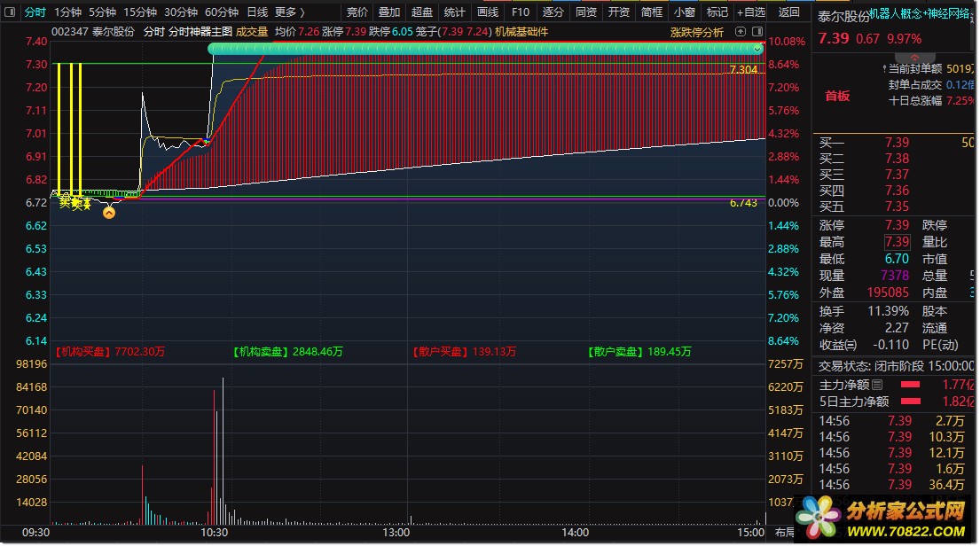Switch to the 5分钟 period tab
The width and height of the screenshot is (980, 546).
click(x=102, y=12)
